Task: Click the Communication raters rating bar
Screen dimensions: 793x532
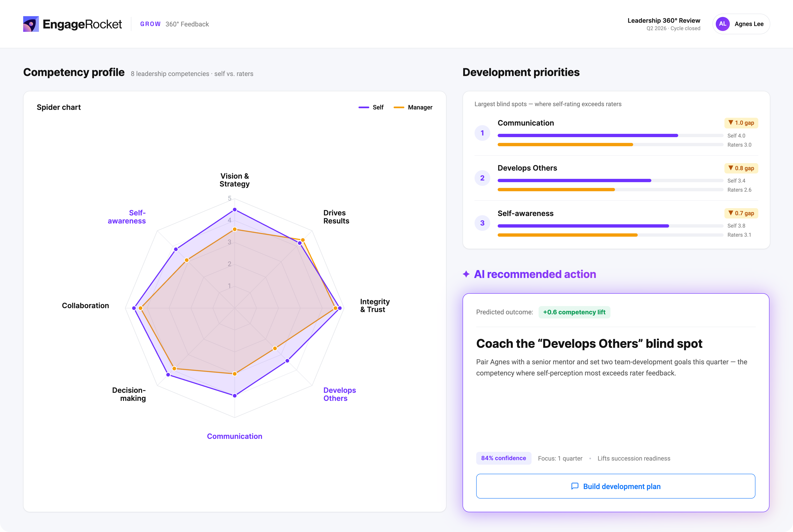Action: pyautogui.click(x=565, y=145)
